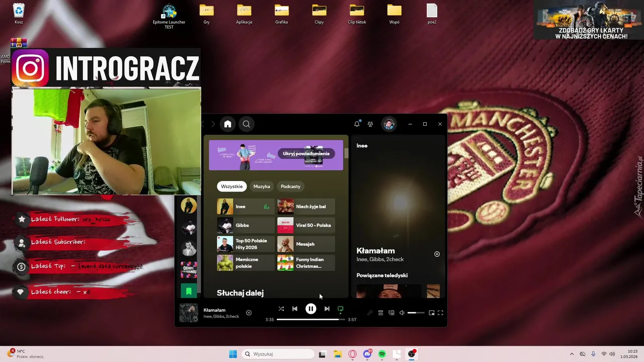Open Niech żyje bal tile

pyautogui.click(x=306, y=207)
